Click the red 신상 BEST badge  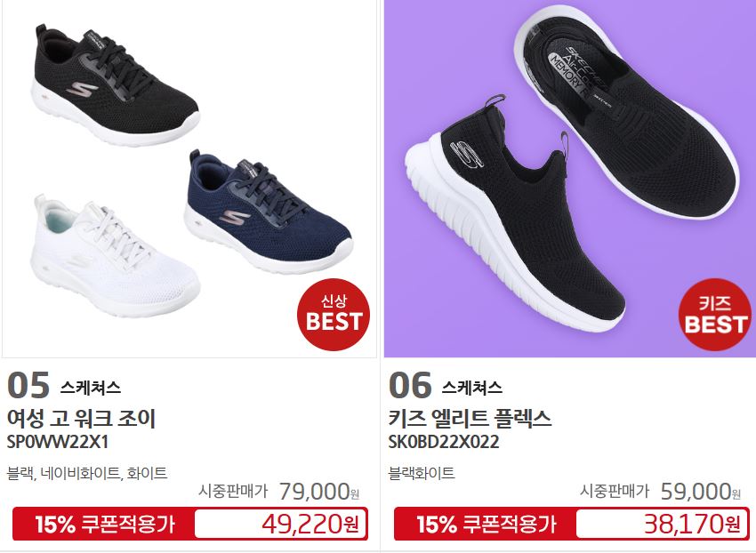[x=334, y=315]
